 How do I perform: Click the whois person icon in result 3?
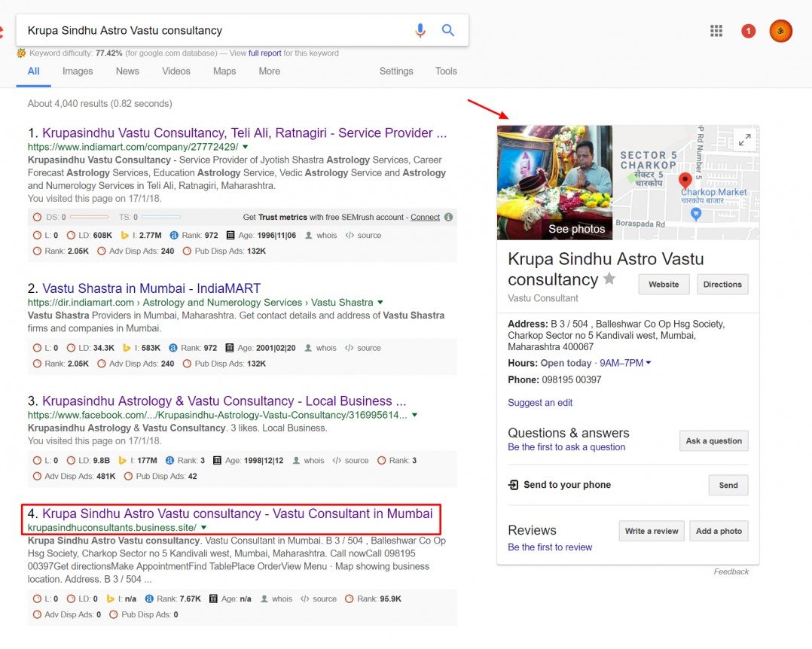click(296, 460)
